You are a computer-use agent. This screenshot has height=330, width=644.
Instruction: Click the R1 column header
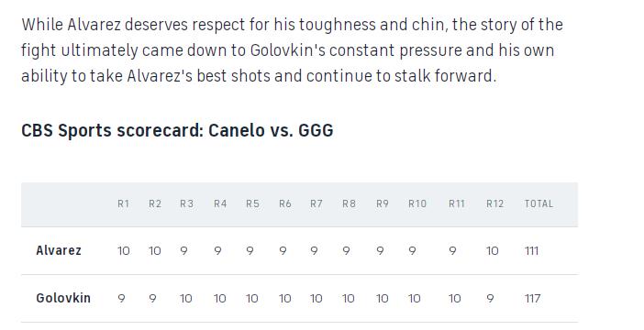(123, 203)
